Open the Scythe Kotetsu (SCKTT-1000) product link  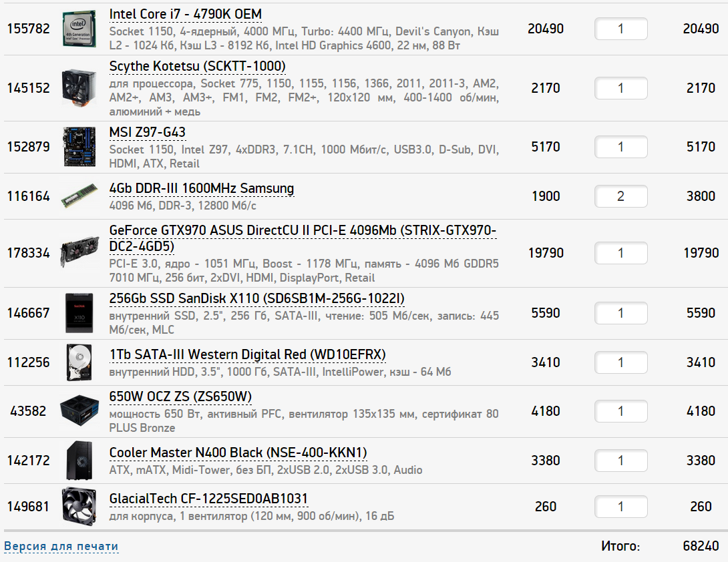[197, 66]
